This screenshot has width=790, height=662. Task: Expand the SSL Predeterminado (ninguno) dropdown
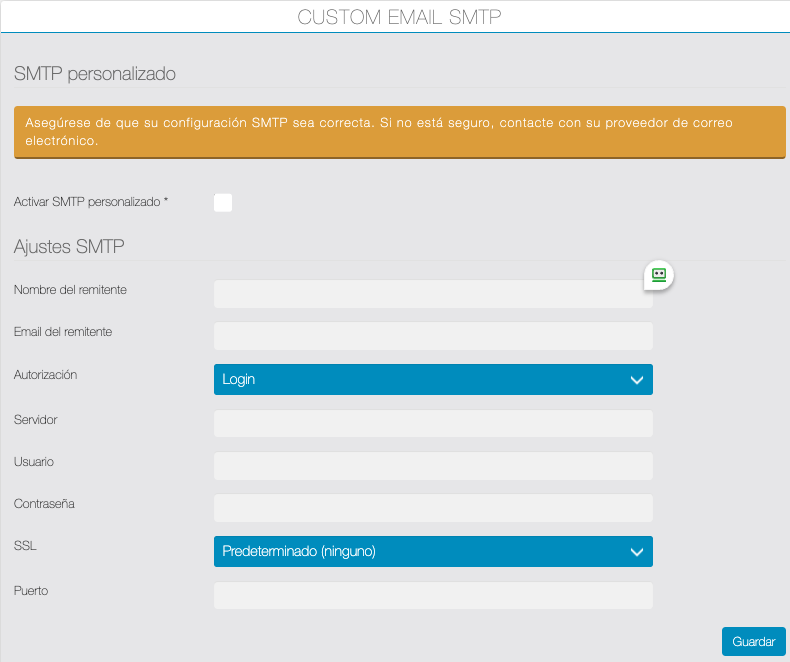433,551
